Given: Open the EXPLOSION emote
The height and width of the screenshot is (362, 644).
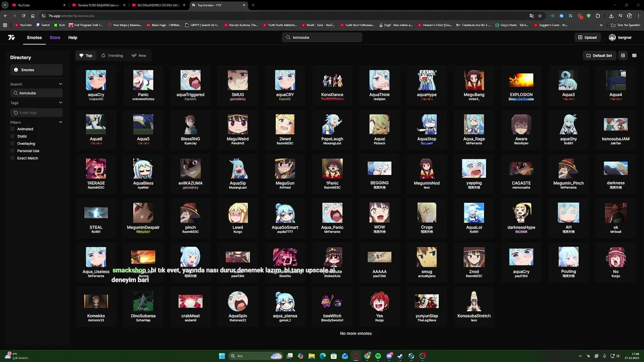Looking at the screenshot, I should pyautogui.click(x=521, y=84).
